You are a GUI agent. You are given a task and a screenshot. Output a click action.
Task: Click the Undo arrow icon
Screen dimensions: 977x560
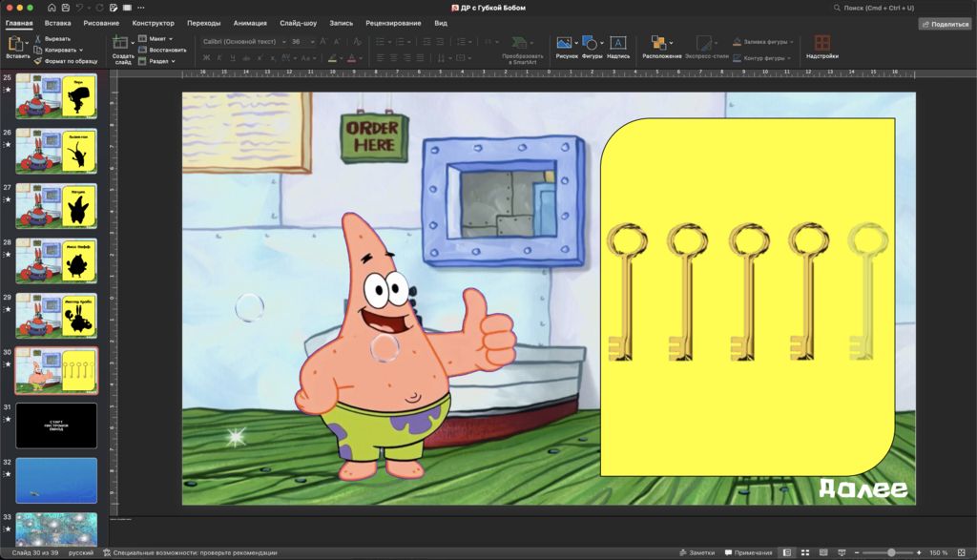click(79, 8)
